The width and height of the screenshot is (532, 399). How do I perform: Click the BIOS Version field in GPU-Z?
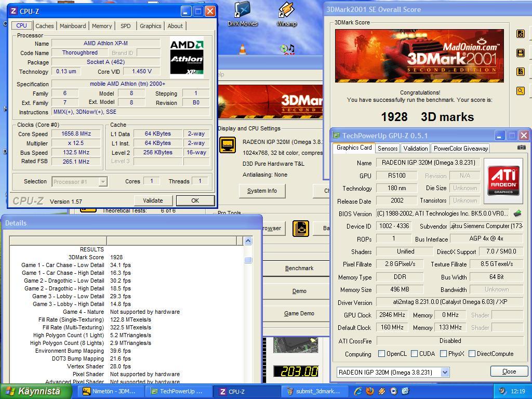click(443, 214)
